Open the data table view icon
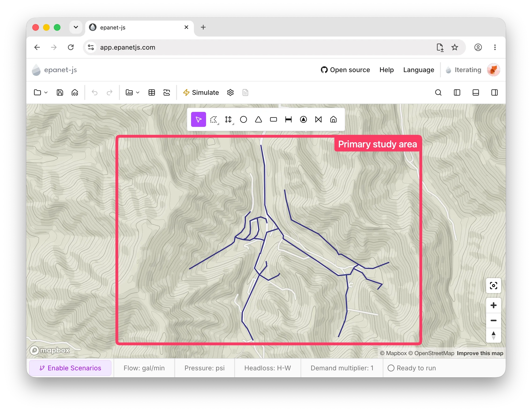 click(x=151, y=92)
